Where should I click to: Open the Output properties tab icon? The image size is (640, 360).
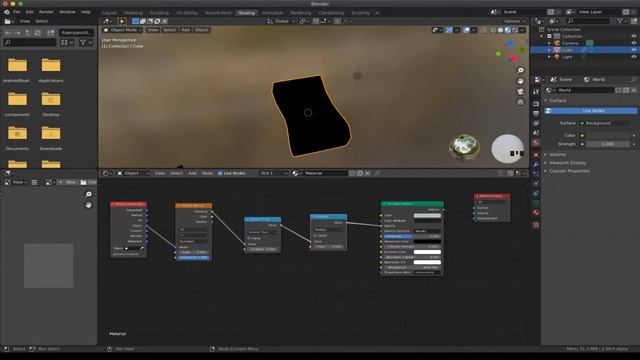536,113
